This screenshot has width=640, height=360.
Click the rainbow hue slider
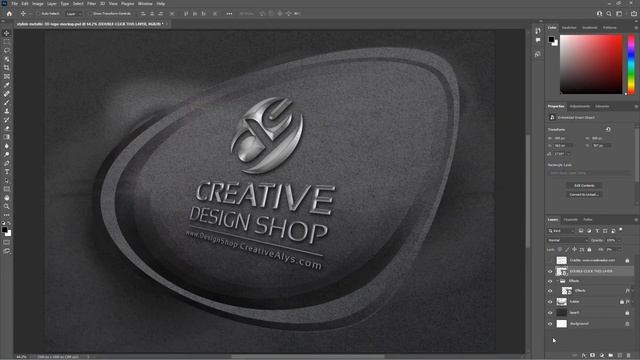click(x=631, y=64)
